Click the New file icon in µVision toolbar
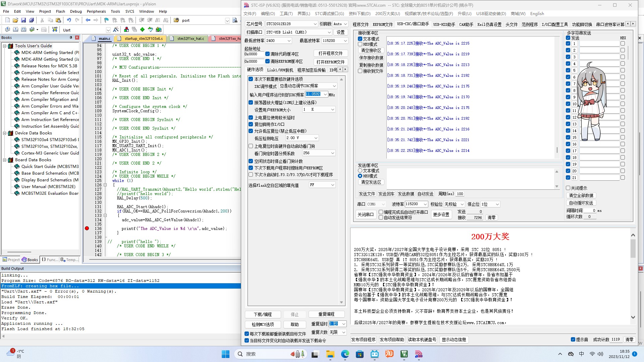Screen dimensions: 644x362 coord(7,20)
